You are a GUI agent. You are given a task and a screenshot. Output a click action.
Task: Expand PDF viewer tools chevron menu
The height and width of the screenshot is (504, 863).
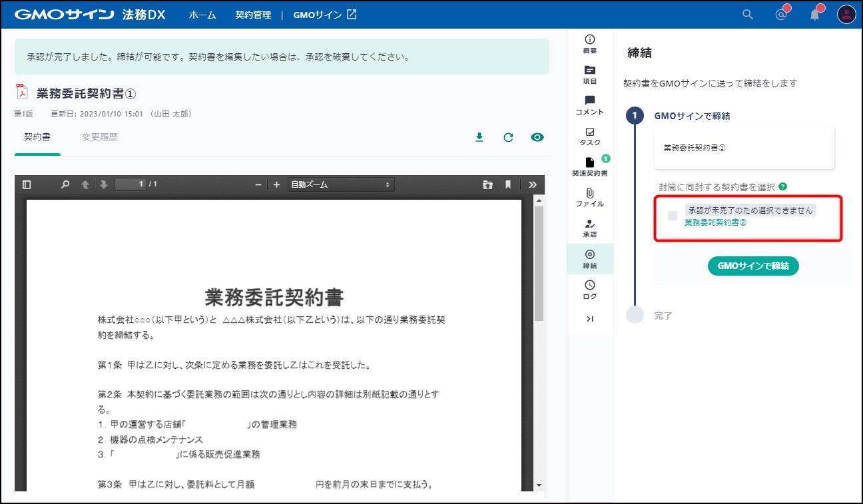pyautogui.click(x=532, y=184)
